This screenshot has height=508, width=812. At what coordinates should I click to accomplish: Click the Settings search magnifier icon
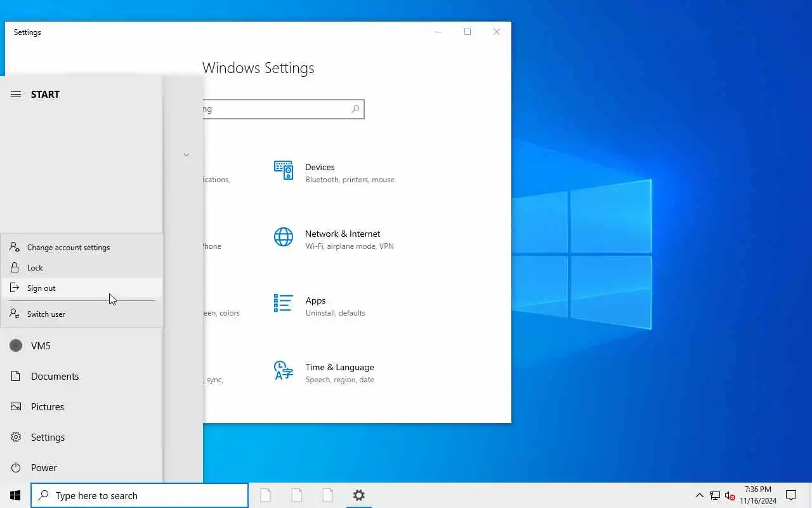[x=355, y=109]
